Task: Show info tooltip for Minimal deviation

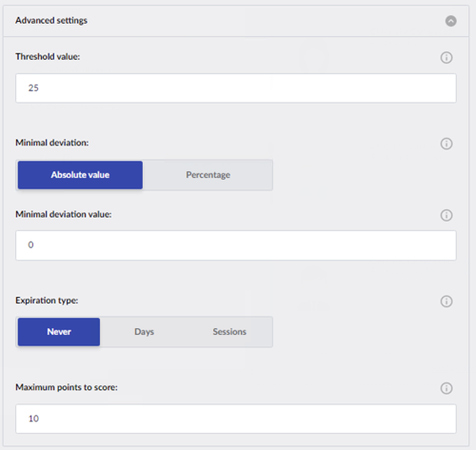Action: tap(446, 144)
